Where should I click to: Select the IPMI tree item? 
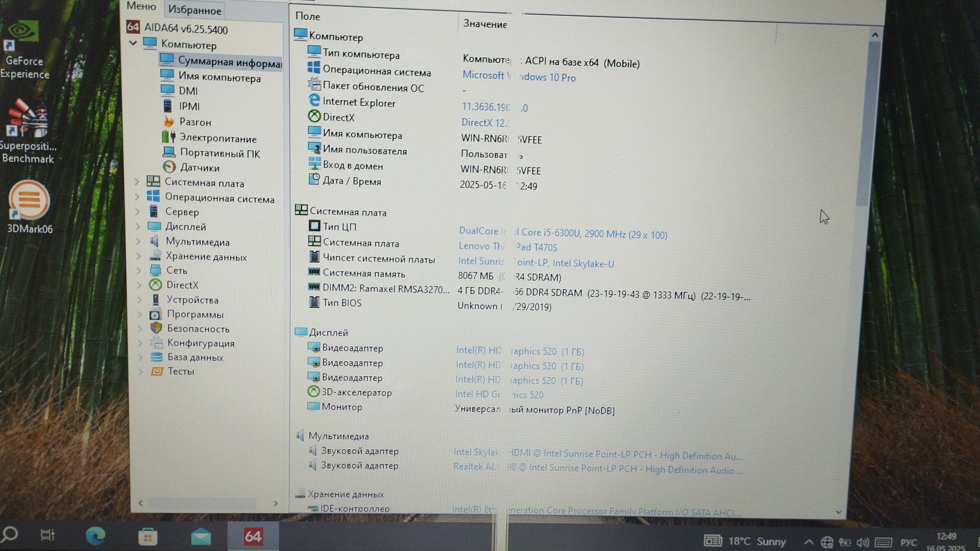point(189,106)
